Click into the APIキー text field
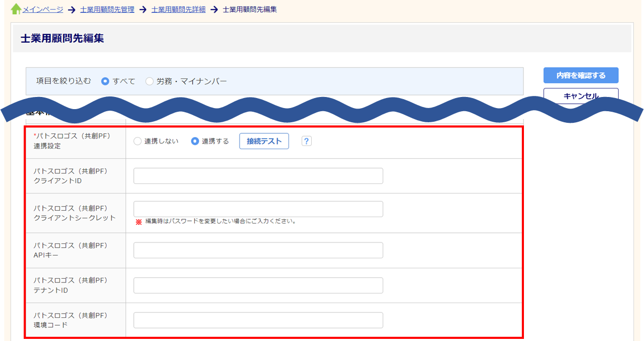This screenshot has height=341, width=644. point(258,250)
